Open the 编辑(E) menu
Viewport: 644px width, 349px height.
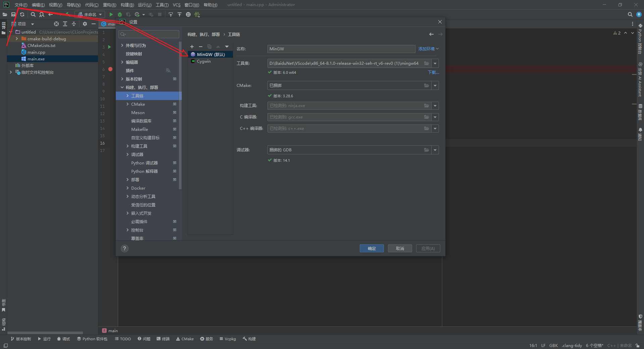38,5
